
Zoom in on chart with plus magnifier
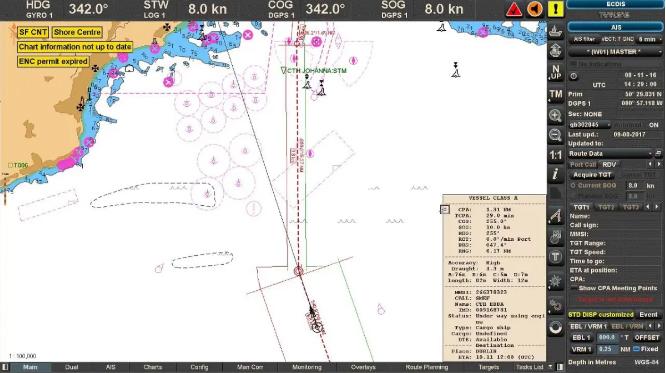pos(556,116)
